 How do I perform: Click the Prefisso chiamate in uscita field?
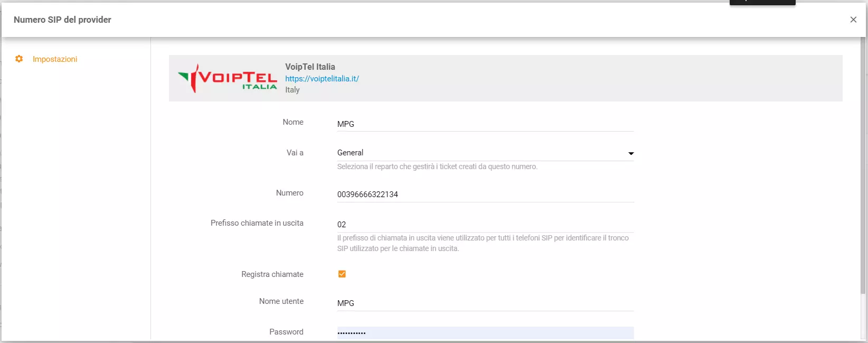pos(485,225)
